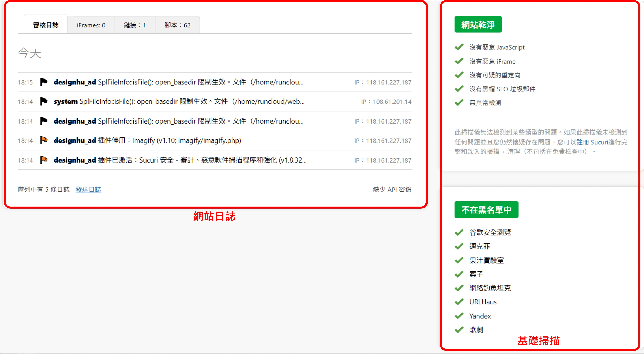This screenshot has width=644, height=354.
Task: Click the checkmark beside 沒有可疑的重定向
Action: pos(459,75)
